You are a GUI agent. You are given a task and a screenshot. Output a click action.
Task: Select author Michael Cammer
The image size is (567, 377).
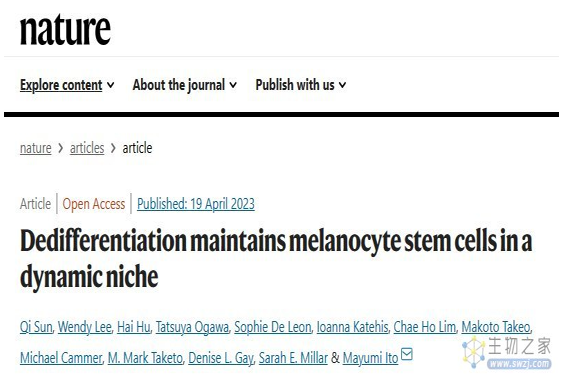[x=61, y=358]
